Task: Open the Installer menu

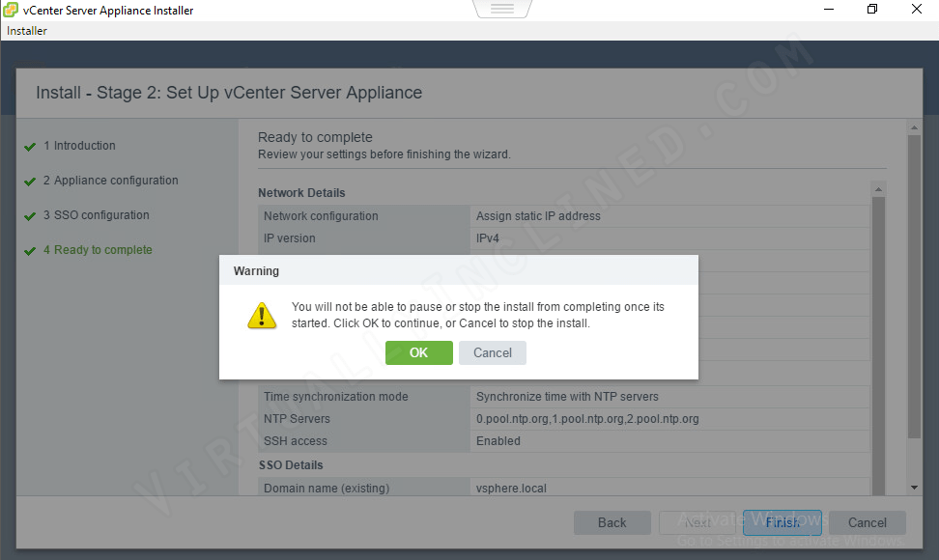Action: pyautogui.click(x=26, y=30)
